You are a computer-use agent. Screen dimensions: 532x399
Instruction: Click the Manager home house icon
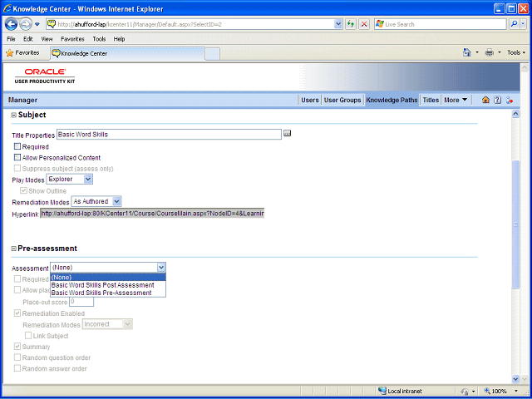[485, 100]
